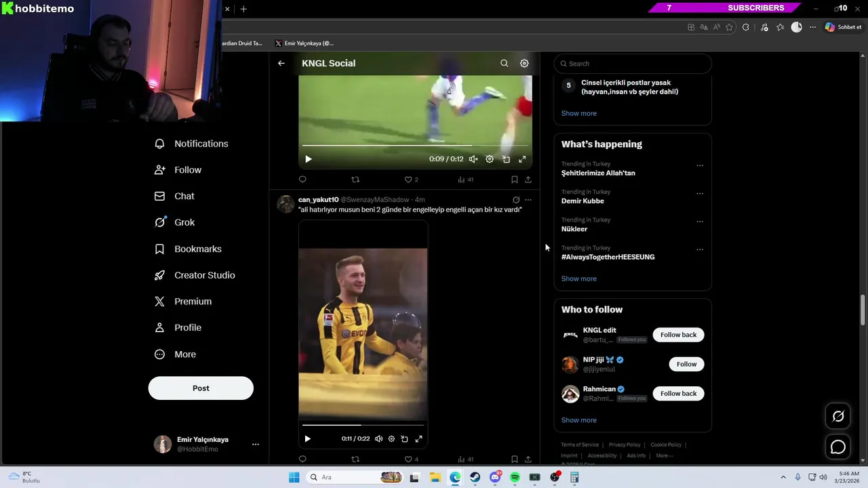This screenshot has width=868, height=488.
Task: Fullscreen the 0:22 Reus video
Action: pyautogui.click(x=419, y=439)
